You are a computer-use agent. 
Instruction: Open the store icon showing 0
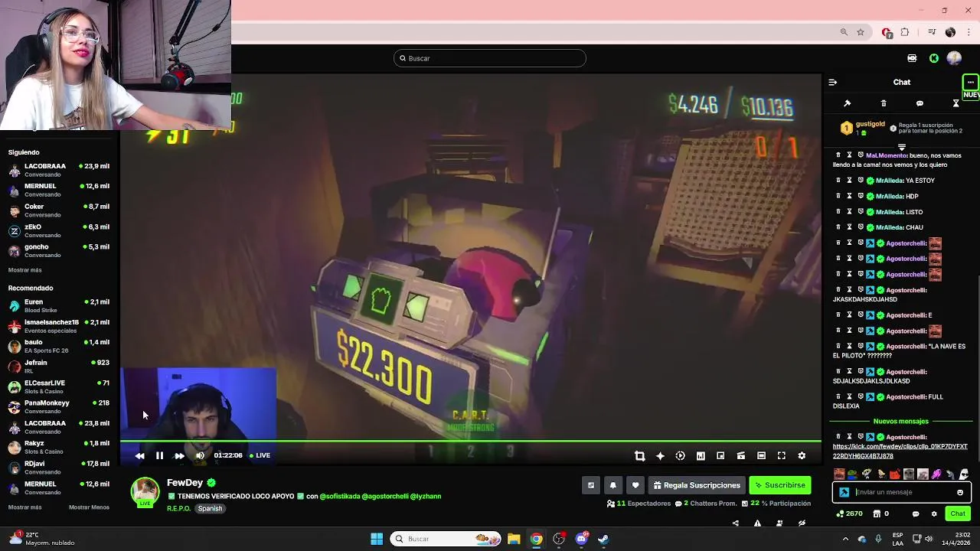pyautogui.click(x=881, y=514)
